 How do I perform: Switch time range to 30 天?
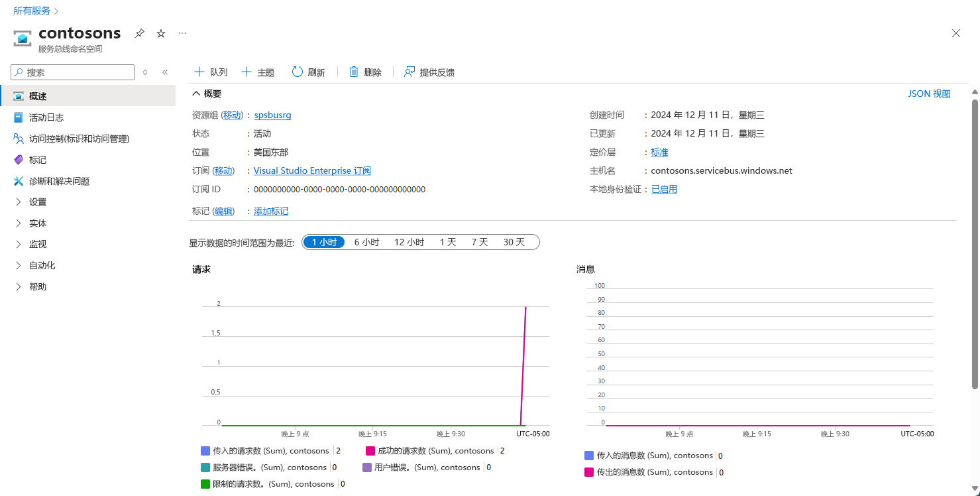click(514, 242)
